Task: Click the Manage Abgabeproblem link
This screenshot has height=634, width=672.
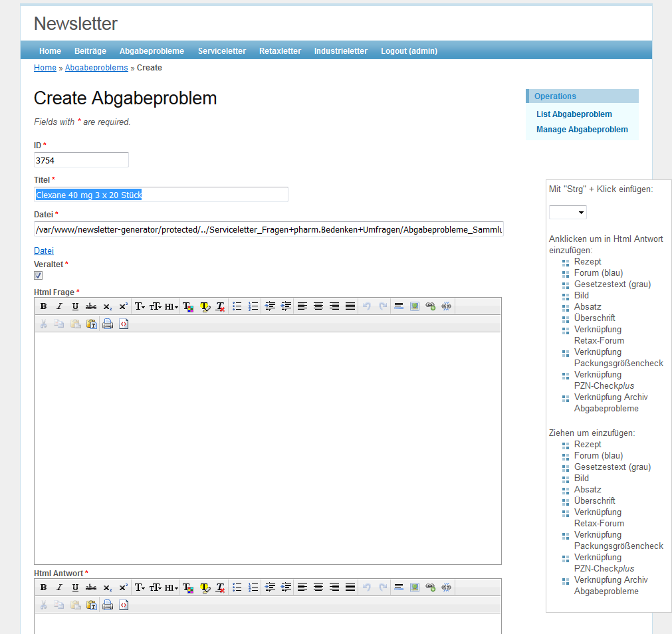Action: tap(582, 130)
